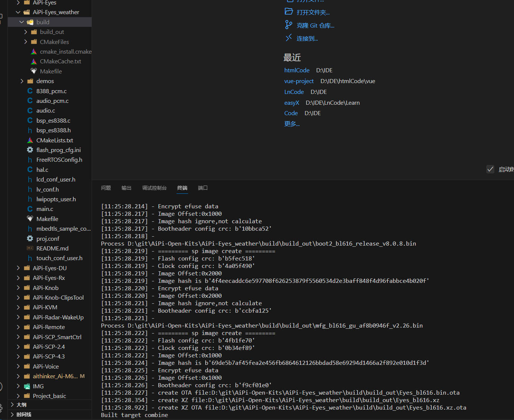
Task: Expand the AiPi-Eyes-DU folder
Action: [18, 268]
